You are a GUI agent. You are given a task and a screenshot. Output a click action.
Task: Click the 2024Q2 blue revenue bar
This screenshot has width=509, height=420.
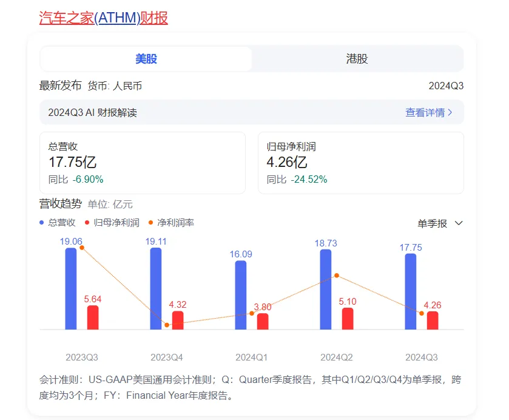[x=326, y=290]
